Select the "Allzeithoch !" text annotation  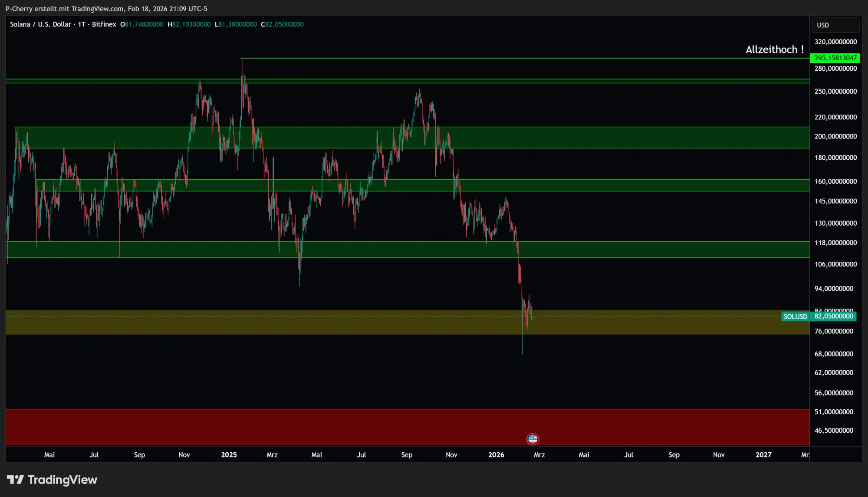pyautogui.click(x=775, y=49)
